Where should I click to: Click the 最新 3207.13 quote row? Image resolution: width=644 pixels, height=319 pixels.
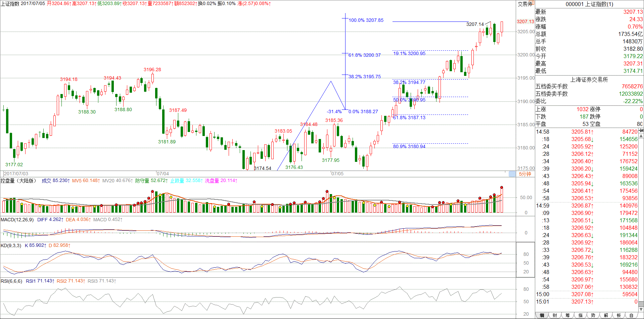coord(589,12)
